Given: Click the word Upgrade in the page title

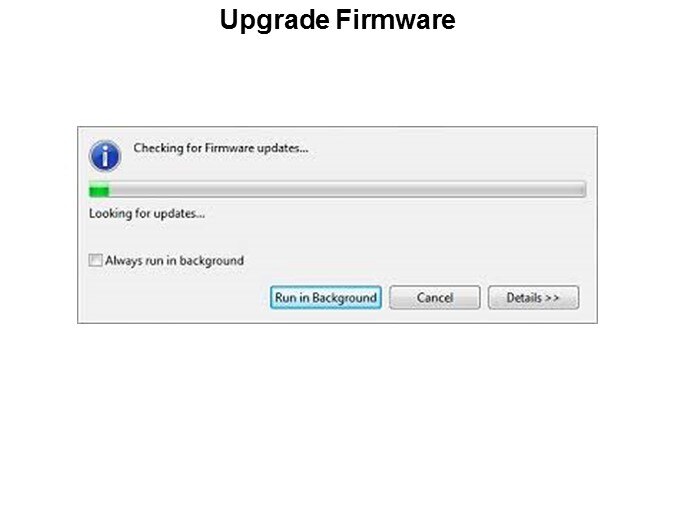Looking at the screenshot, I should click(274, 21).
